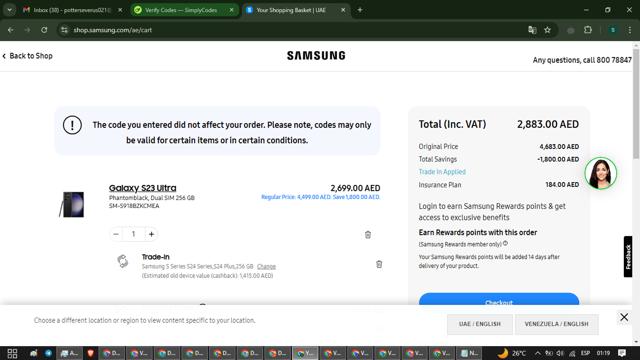Image resolution: width=640 pixels, height=360 pixels.
Task: Open the Galaxy S23 Ultra product link
Action: pos(142,188)
